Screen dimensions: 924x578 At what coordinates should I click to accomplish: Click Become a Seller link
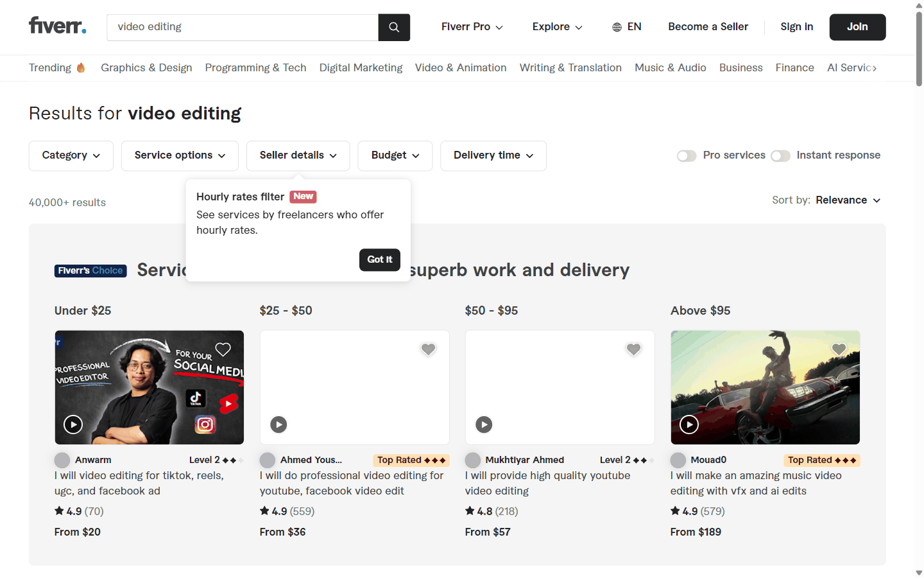coord(708,27)
